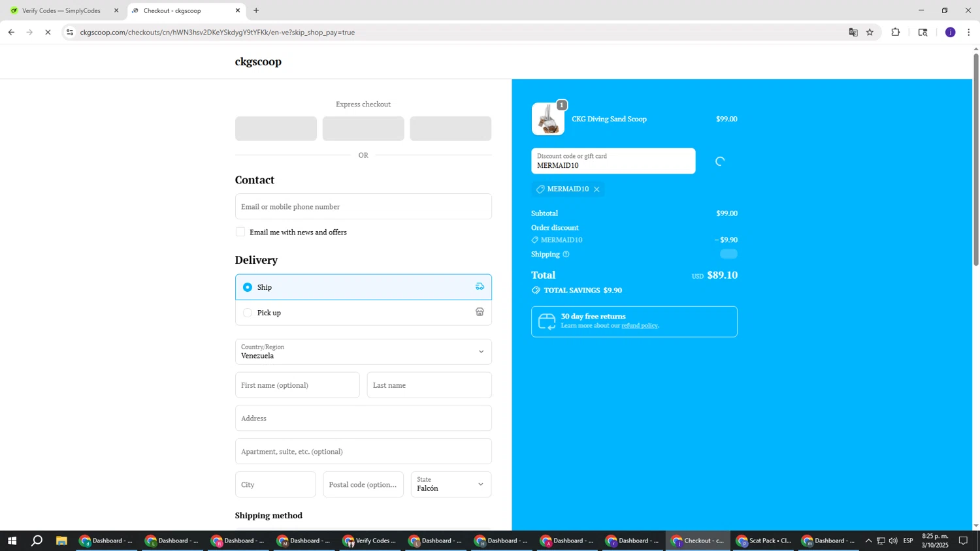Click the Postal code field
Image resolution: width=980 pixels, height=551 pixels.
coord(363,484)
